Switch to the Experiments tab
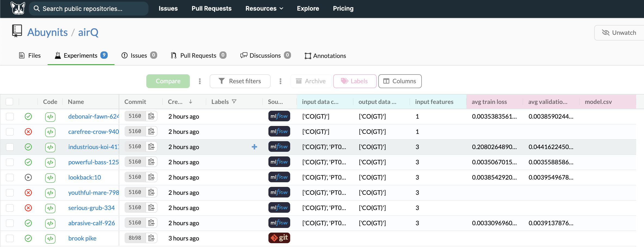The image size is (644, 247). coord(81,55)
